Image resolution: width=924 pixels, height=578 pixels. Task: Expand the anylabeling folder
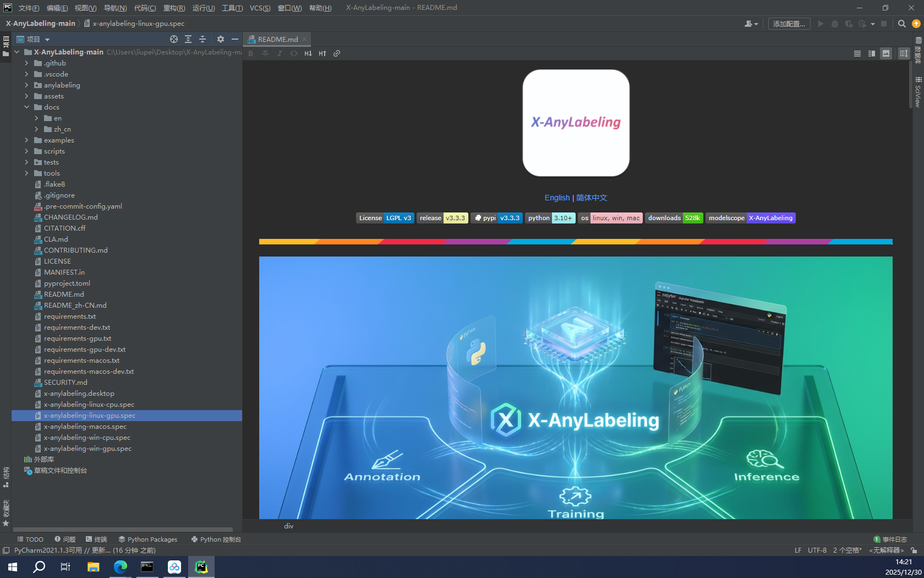[x=26, y=85]
